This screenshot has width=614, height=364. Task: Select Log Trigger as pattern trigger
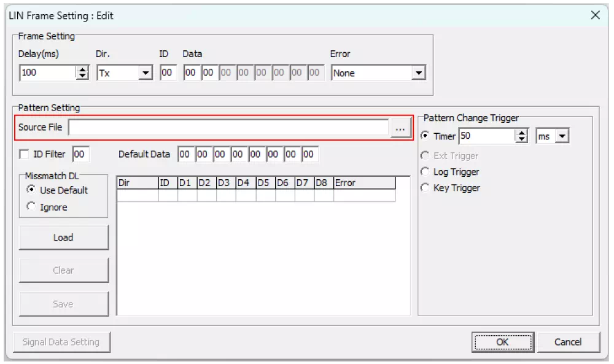coord(425,172)
